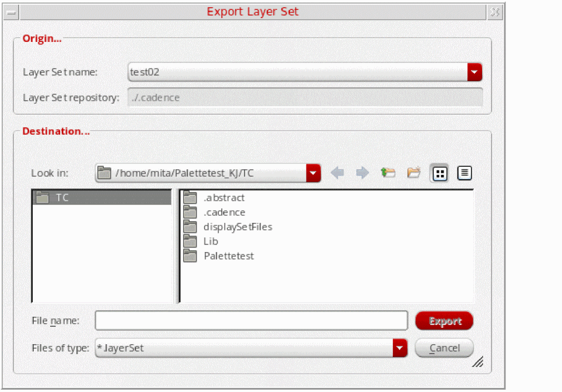Image resolution: width=562 pixels, height=392 pixels.
Task: Click the displaySetFiles folder icon
Action: tap(190, 227)
